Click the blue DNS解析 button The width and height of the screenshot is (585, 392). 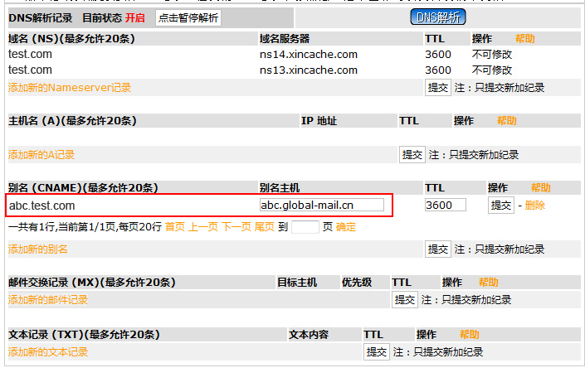pyautogui.click(x=438, y=17)
